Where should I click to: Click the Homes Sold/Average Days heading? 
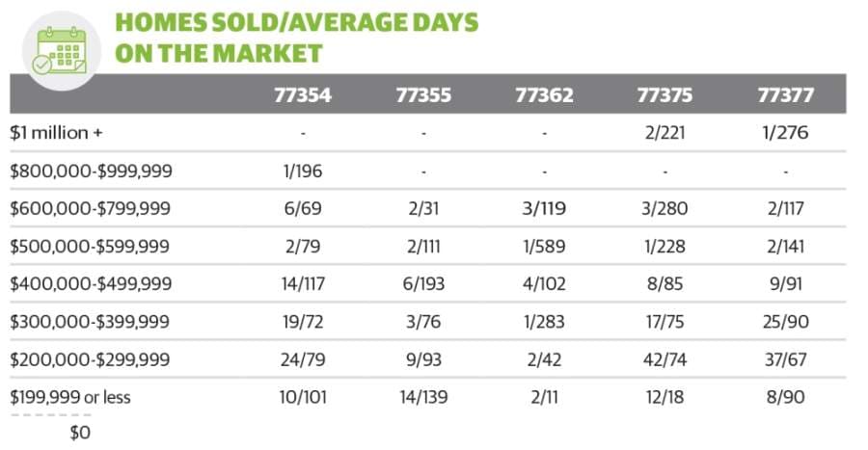pyautogui.click(x=296, y=38)
